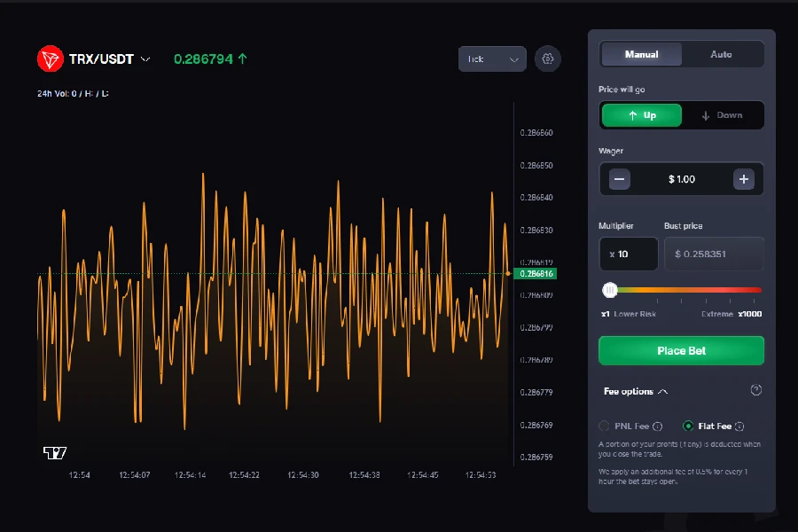Click the TradingView logo on the chart
Viewport: 798px width, 532px height.
(x=57, y=453)
